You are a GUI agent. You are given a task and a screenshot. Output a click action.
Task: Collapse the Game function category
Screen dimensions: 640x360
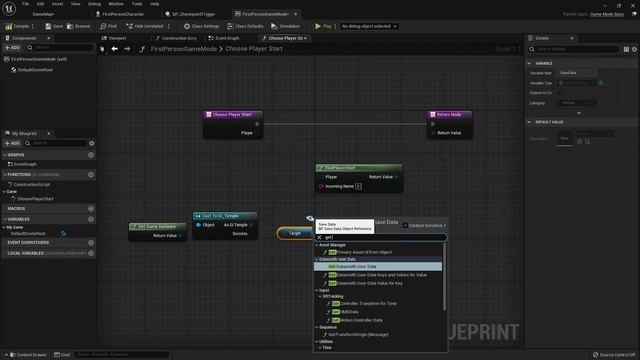pos(4,191)
